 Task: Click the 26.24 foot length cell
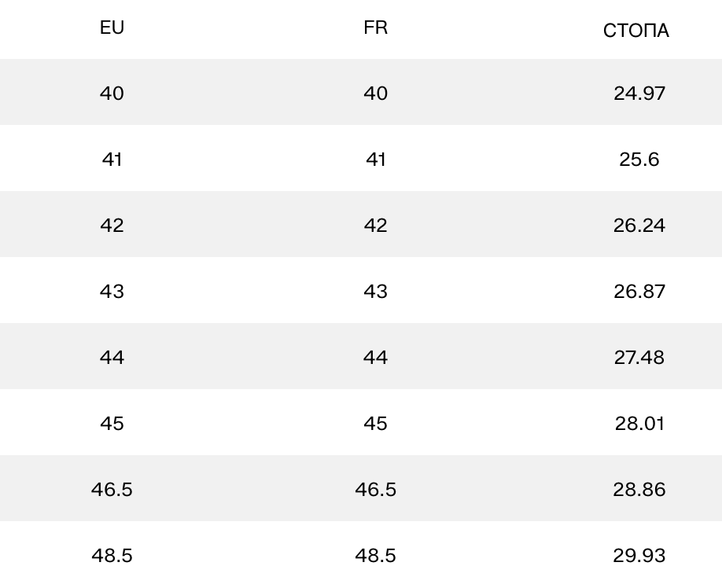pyautogui.click(x=639, y=226)
